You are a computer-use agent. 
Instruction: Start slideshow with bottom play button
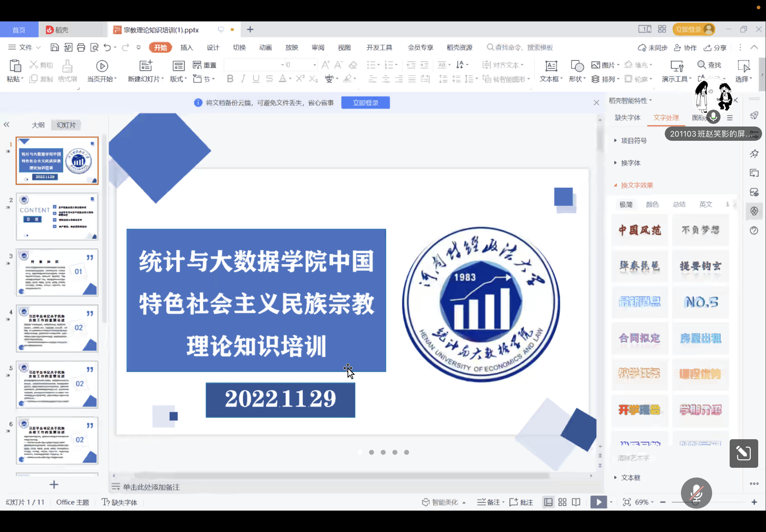598,502
